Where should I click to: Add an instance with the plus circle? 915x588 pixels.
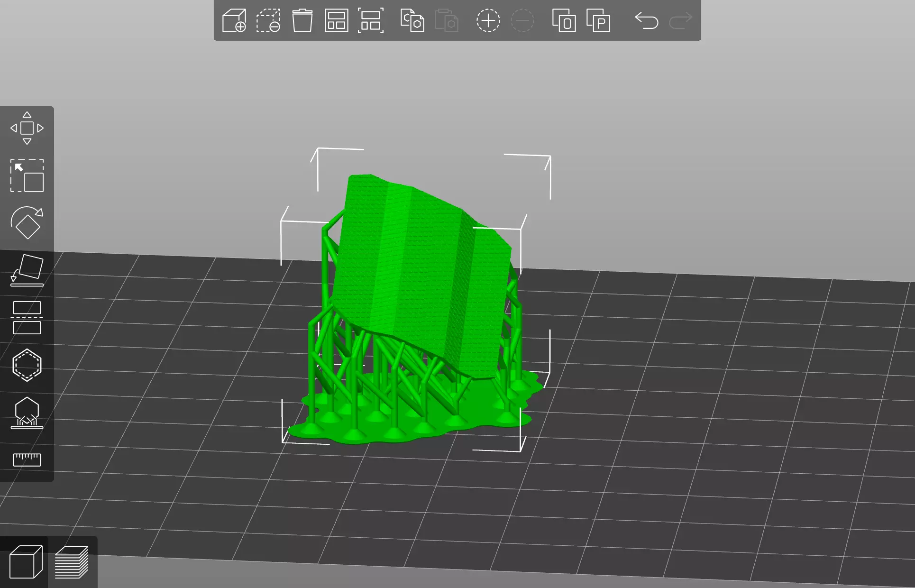point(488,21)
